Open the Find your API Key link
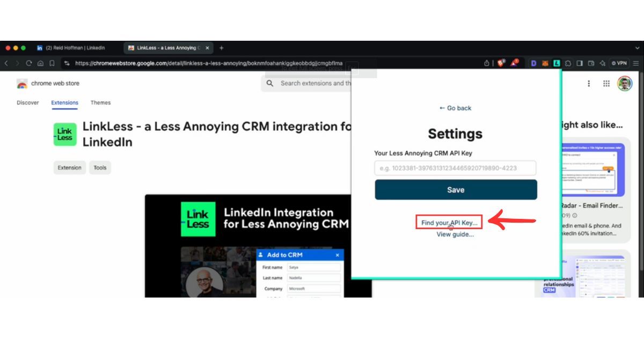 tap(449, 223)
